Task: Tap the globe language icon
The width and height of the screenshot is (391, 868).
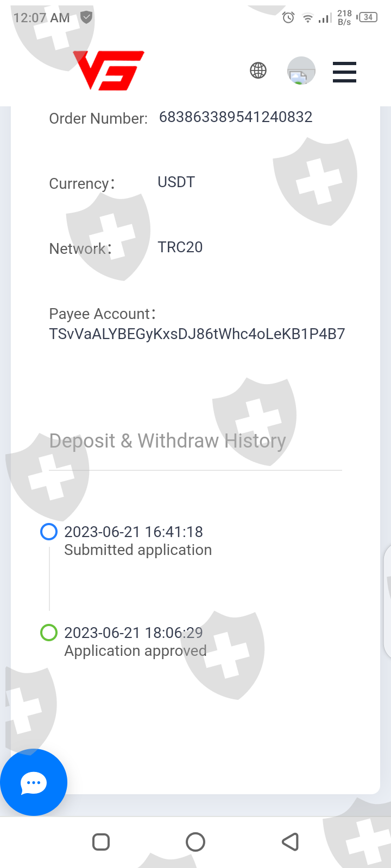Action: tap(258, 71)
